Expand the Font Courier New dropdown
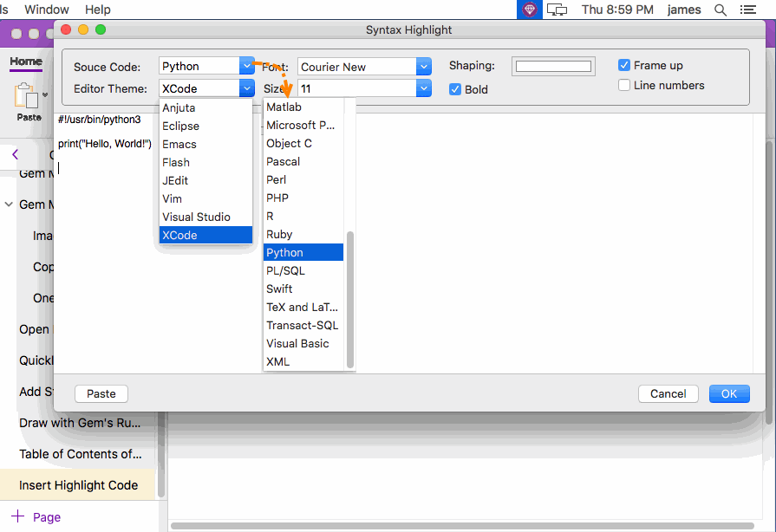This screenshot has height=532, width=776. pyautogui.click(x=423, y=67)
